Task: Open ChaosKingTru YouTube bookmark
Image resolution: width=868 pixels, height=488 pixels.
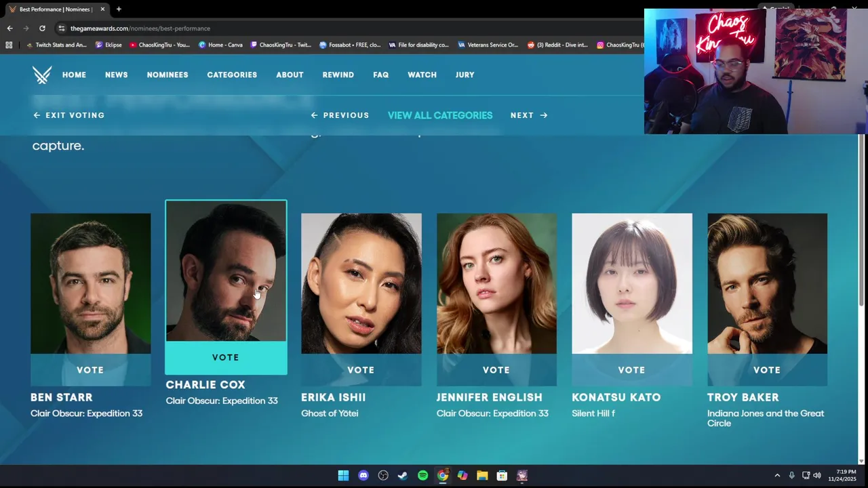Action: tap(160, 45)
